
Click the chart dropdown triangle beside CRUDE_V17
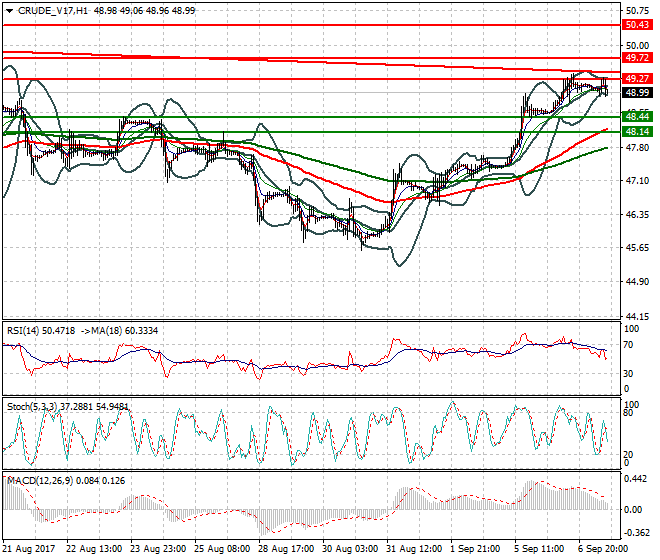(x=9, y=11)
